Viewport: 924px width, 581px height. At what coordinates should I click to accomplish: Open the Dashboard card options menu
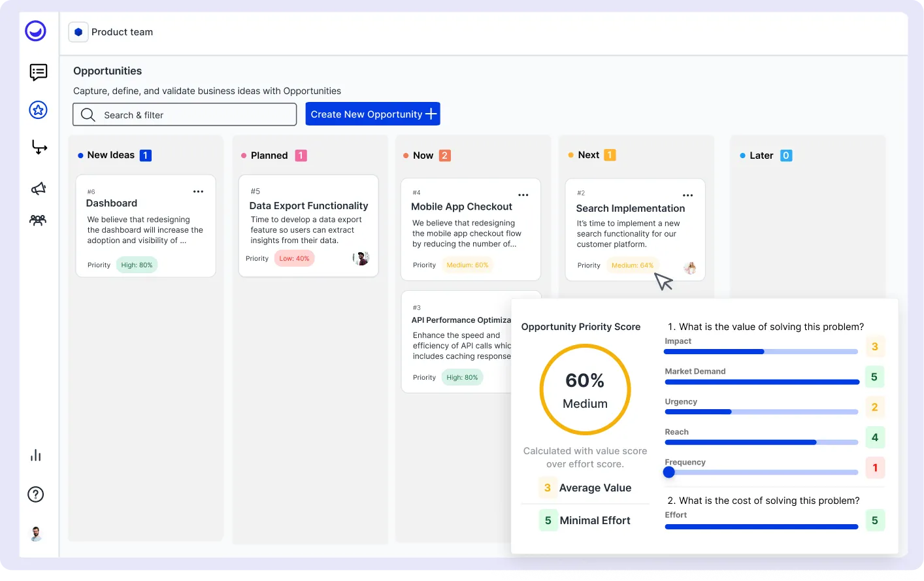pyautogui.click(x=198, y=191)
